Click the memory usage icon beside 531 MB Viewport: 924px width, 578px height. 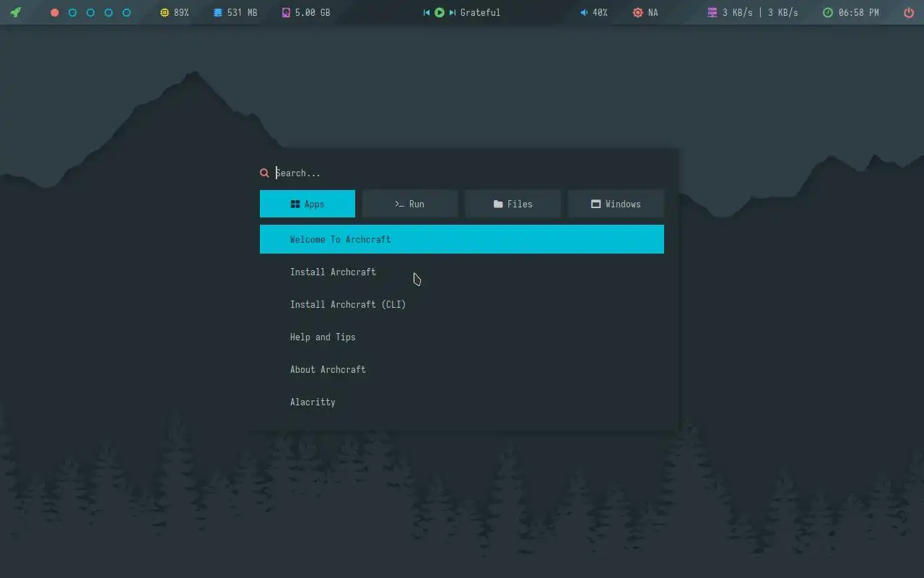tap(218, 12)
